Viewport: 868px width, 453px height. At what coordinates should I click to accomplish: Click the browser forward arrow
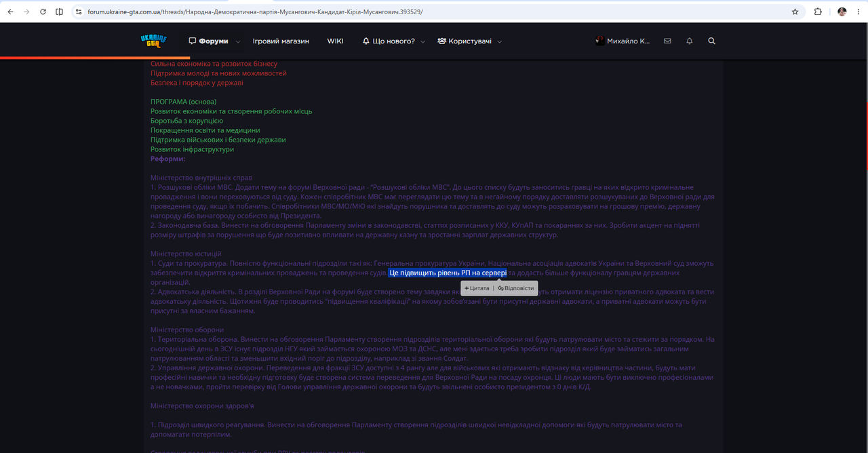(26, 12)
